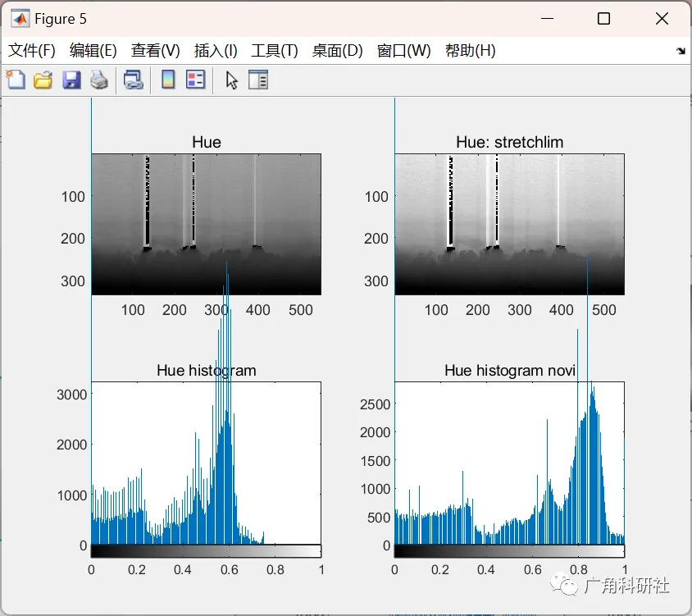Click inside the Hue histogram plot
This screenshot has width=692, height=616.
(x=206, y=463)
